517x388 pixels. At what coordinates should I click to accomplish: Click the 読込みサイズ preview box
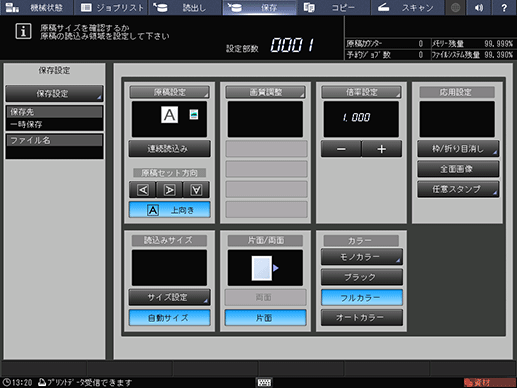tap(169, 268)
